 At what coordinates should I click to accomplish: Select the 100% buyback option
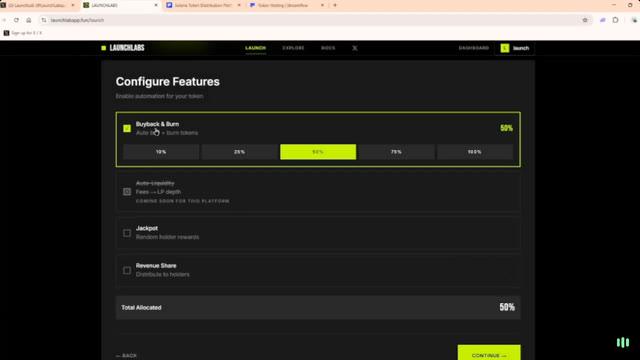(x=475, y=152)
